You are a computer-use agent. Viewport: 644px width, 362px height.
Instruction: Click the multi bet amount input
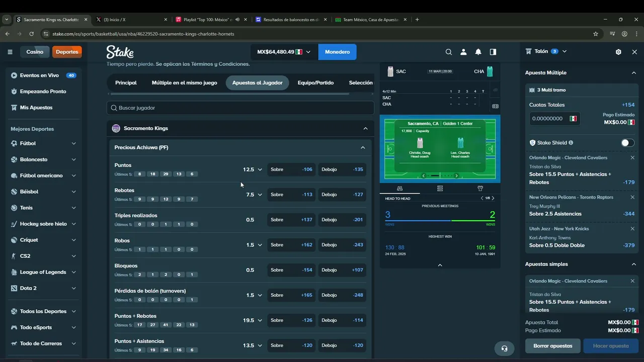pos(554,119)
